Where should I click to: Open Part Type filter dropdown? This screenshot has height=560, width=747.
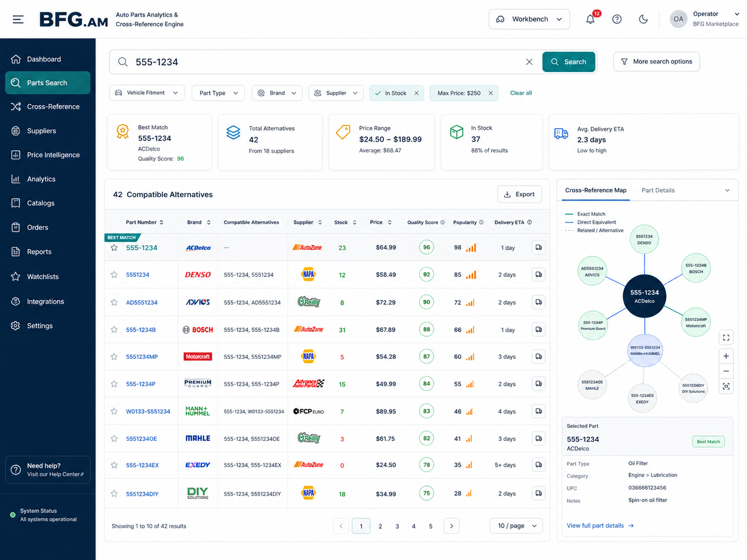pyautogui.click(x=218, y=93)
